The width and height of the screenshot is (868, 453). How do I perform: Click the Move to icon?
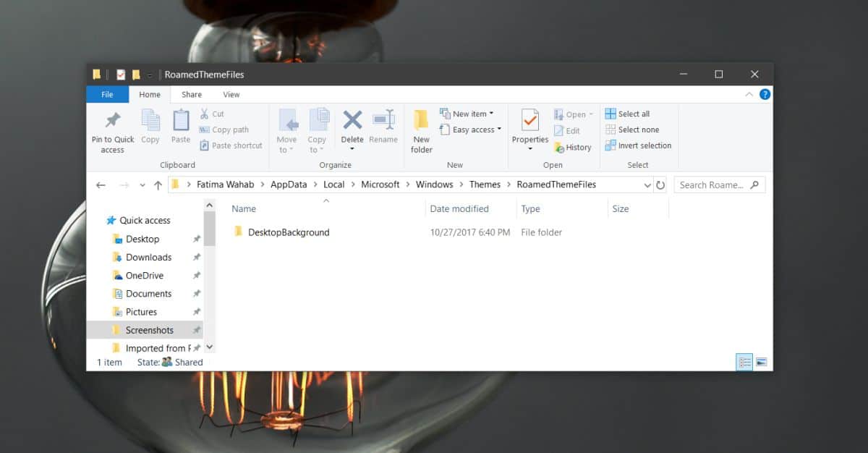click(287, 120)
